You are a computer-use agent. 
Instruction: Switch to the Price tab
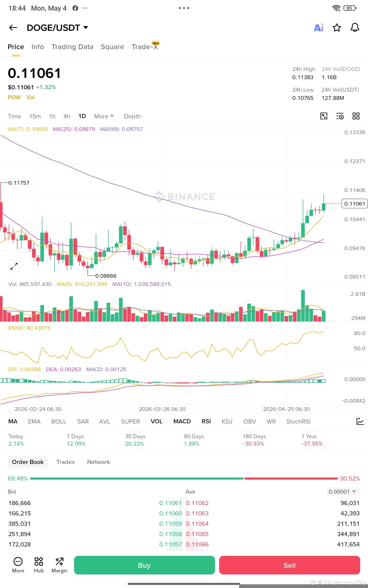(x=16, y=47)
